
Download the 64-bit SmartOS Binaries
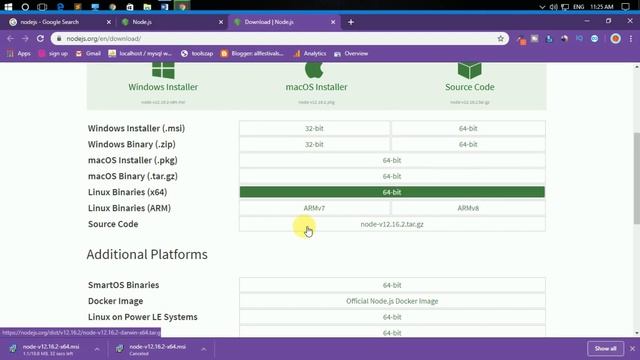[x=392, y=285]
